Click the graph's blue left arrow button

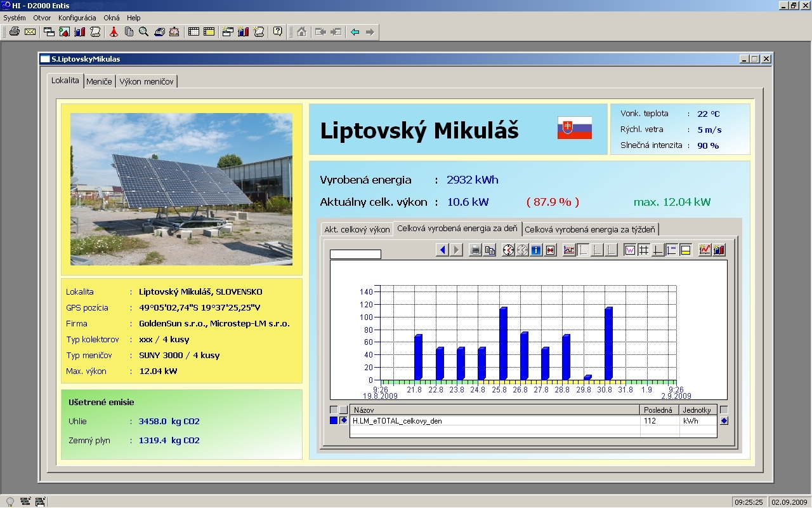click(442, 250)
